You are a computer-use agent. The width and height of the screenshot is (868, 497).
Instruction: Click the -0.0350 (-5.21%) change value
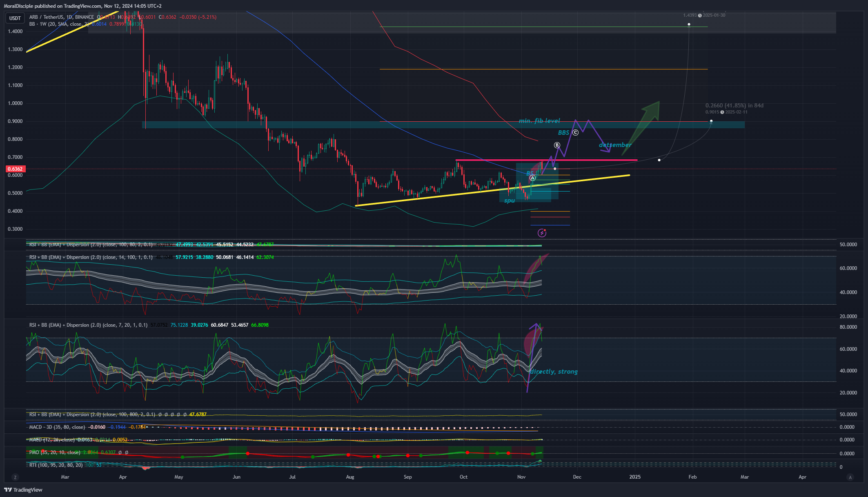click(x=198, y=17)
